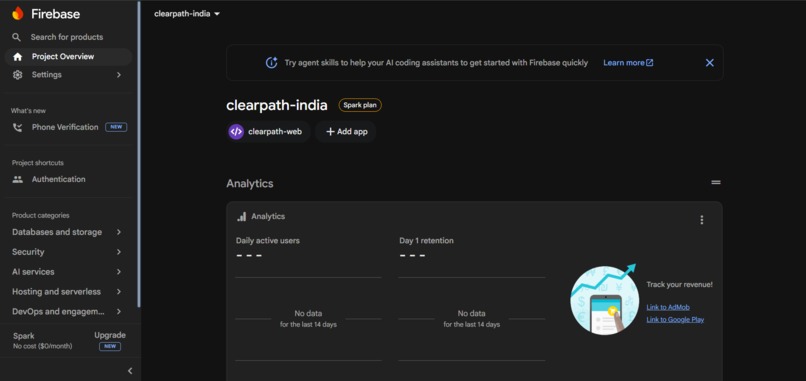Click the Add app button
Screen dimensions: 806x381
[x=346, y=132]
